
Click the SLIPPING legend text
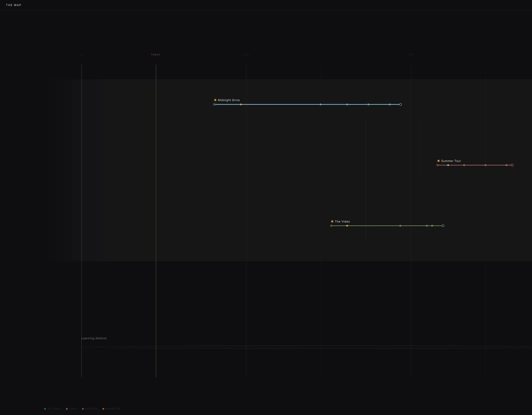click(91, 409)
